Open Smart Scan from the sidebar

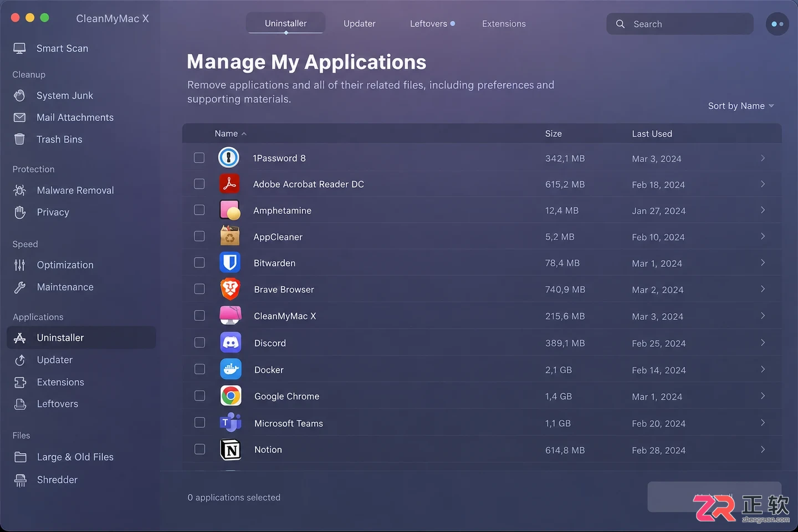click(x=62, y=48)
